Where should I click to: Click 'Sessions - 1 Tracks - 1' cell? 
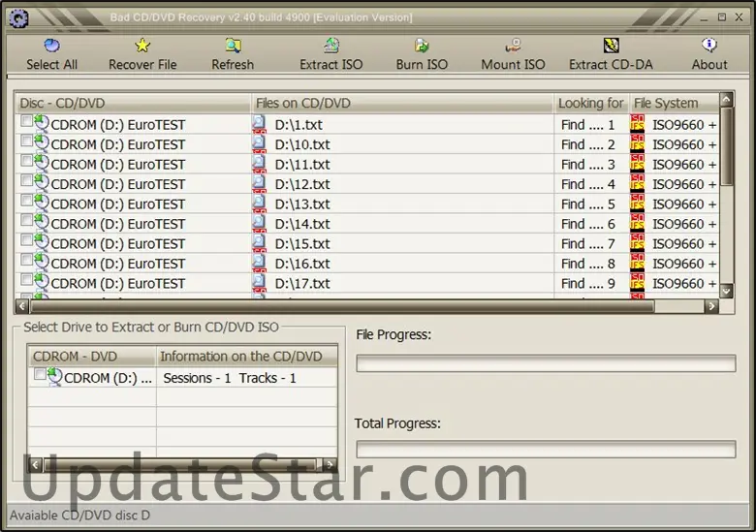230,378
